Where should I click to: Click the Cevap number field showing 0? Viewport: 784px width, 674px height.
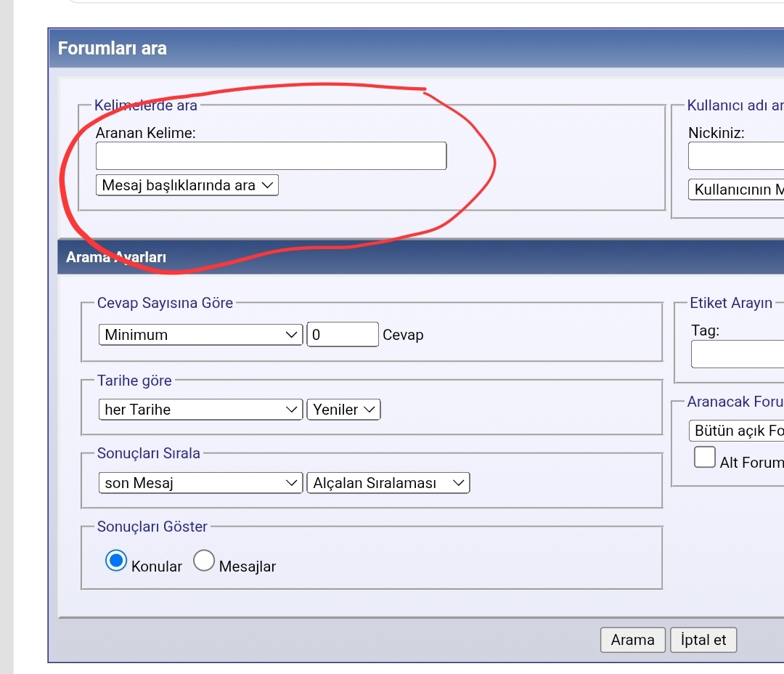tap(342, 335)
